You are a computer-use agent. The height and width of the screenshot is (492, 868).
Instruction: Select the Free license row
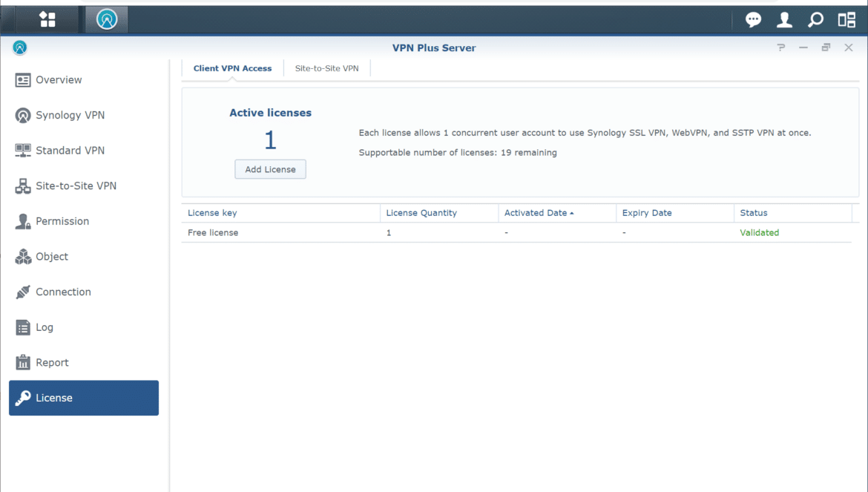pyautogui.click(x=516, y=233)
